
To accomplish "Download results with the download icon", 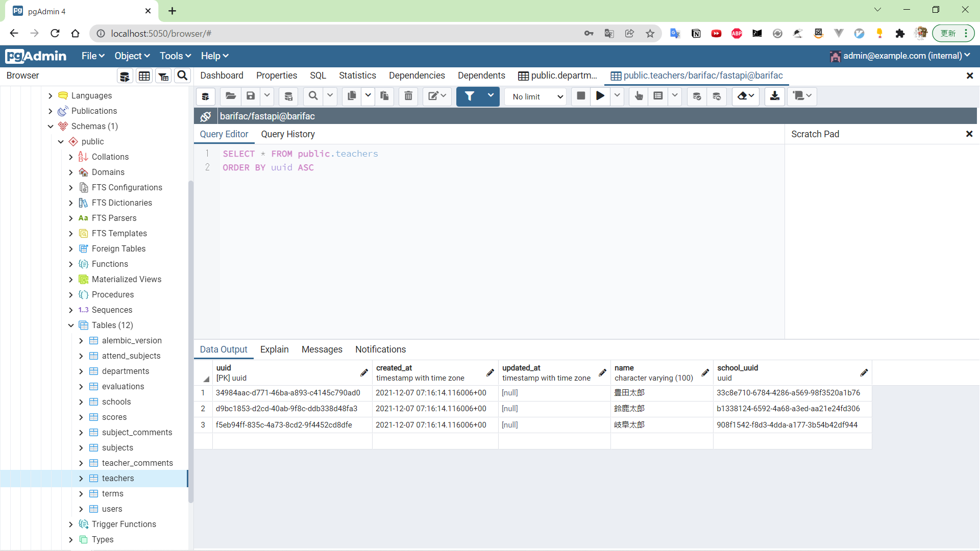I will tap(775, 96).
